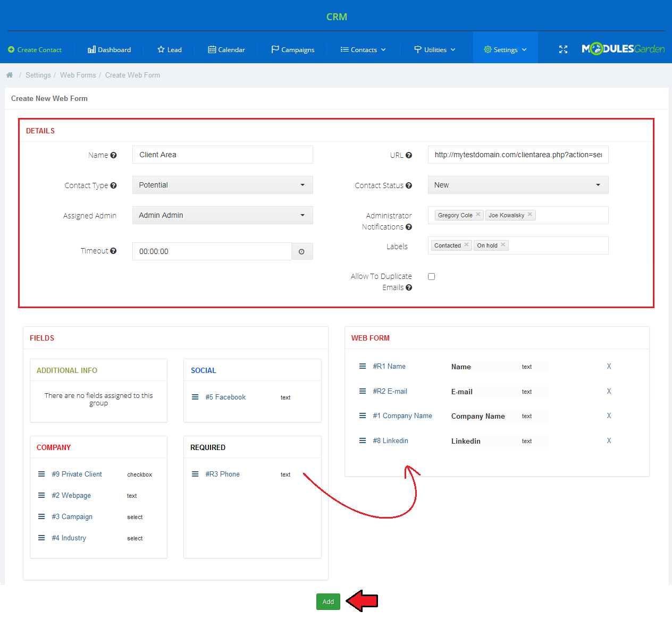Go to the Lead section
Screen dimensions: 672x628
pyautogui.click(x=170, y=49)
